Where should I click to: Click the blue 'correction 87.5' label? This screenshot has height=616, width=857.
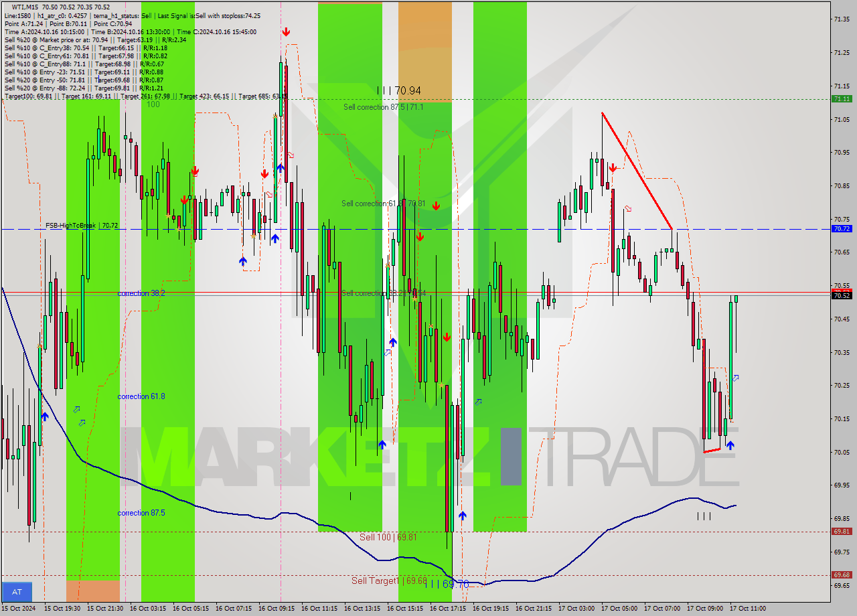141,513
